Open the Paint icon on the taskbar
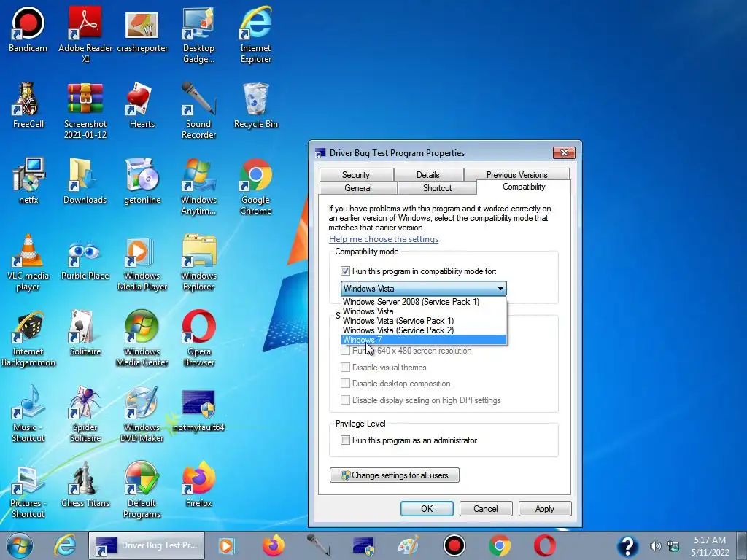The height and width of the screenshot is (560, 747). coord(409,545)
